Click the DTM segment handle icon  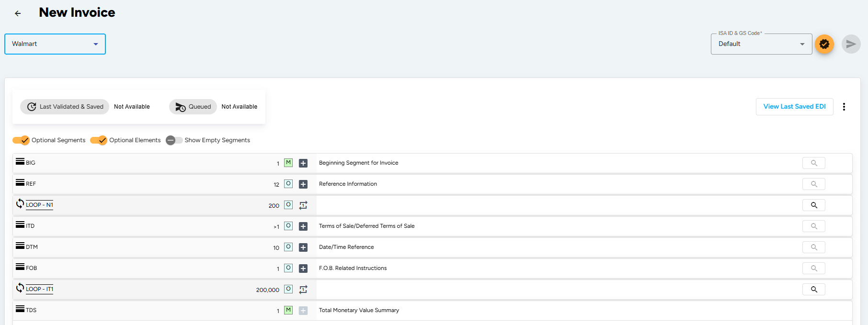20,246
